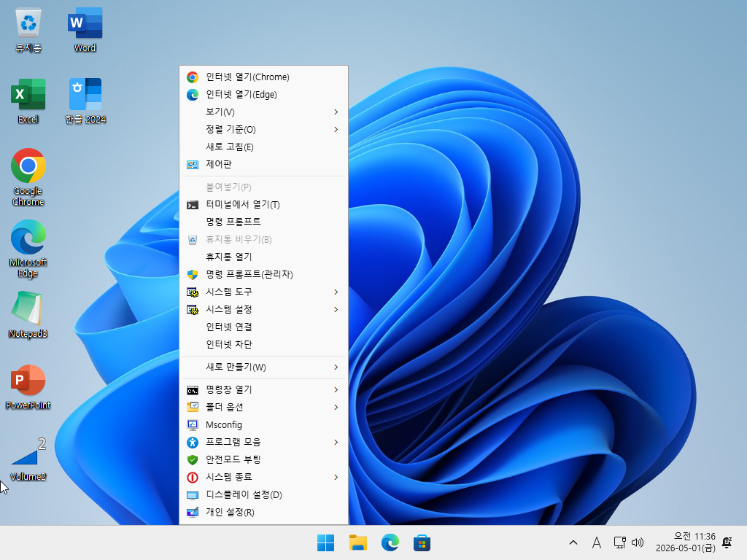Viewport: 747px width, 560px height.
Task: Click the 제어판 control panel icon
Action: pos(193,165)
